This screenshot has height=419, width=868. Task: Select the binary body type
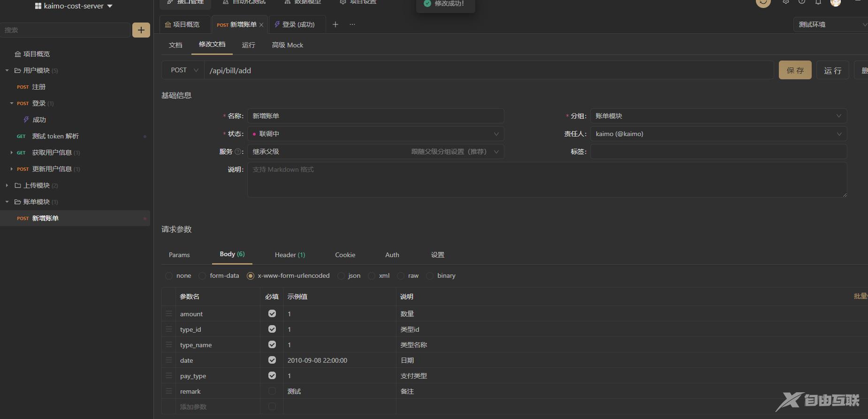coord(430,276)
